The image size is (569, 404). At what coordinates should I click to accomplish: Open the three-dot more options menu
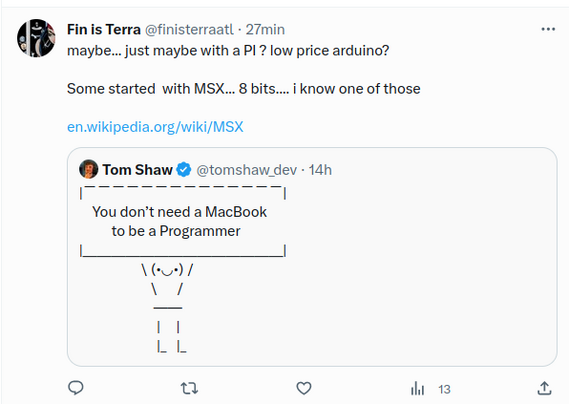(x=548, y=29)
